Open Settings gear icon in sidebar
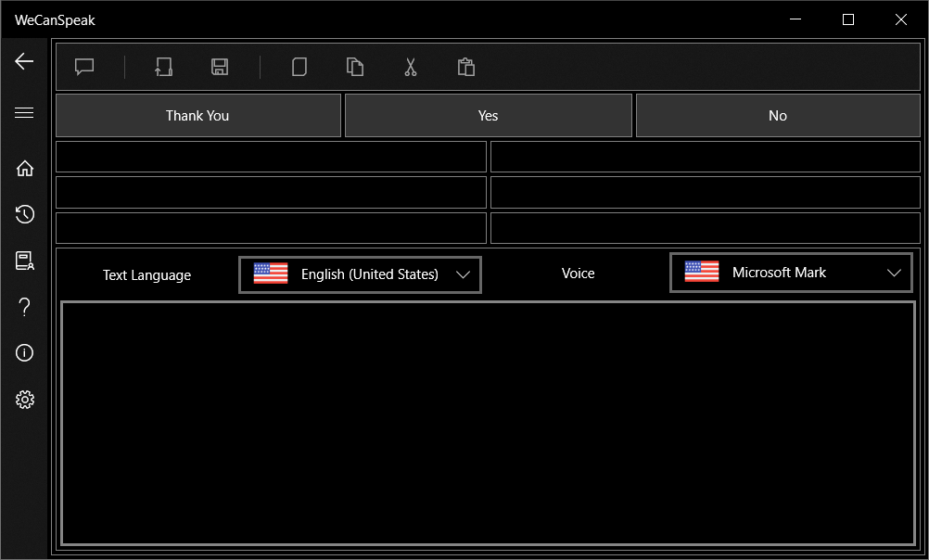 [x=24, y=400]
